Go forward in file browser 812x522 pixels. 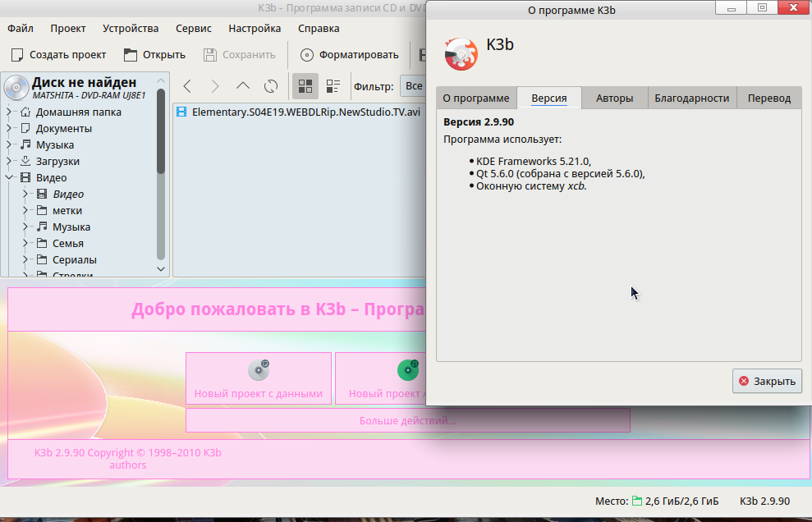pos(215,86)
